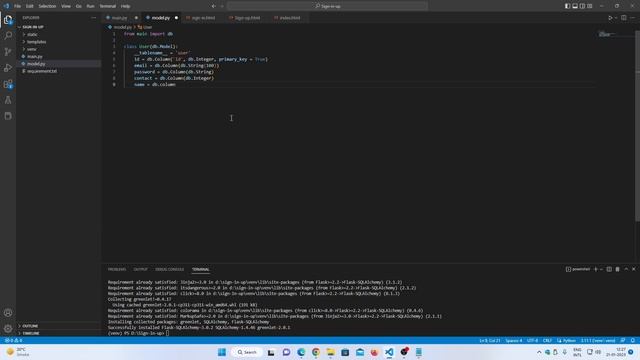Open the Edit menu
Screen dimensions: 640x360
click(x=30, y=6)
